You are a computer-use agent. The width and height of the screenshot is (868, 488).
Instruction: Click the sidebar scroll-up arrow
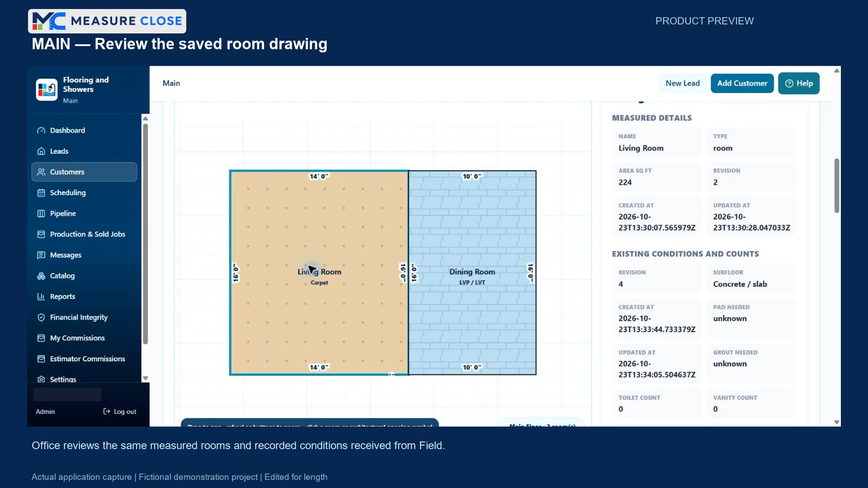point(146,119)
